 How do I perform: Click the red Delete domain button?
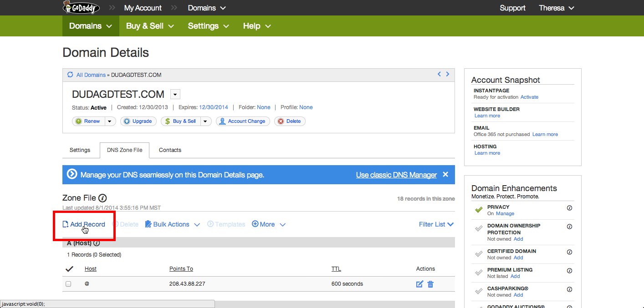(x=290, y=121)
